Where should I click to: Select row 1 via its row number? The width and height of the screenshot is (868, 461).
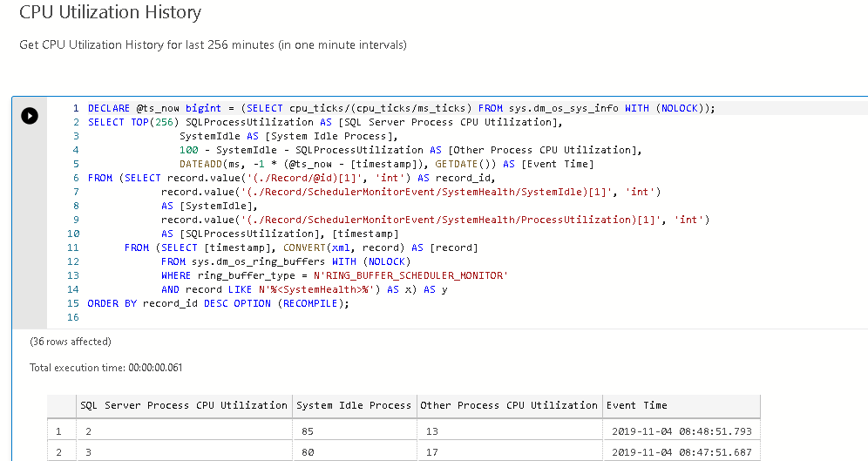click(x=59, y=430)
